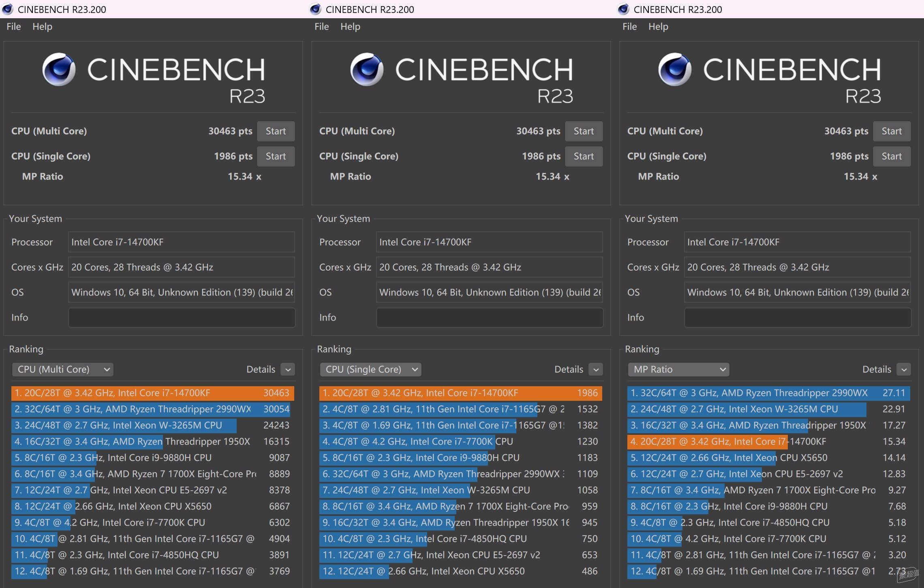924x588 pixels.
Task: Select i7-14700KF row with ratio 15.34
Action: coord(769,441)
